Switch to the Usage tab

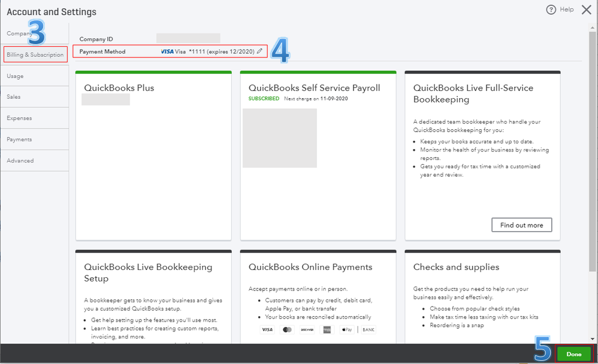pyautogui.click(x=35, y=76)
